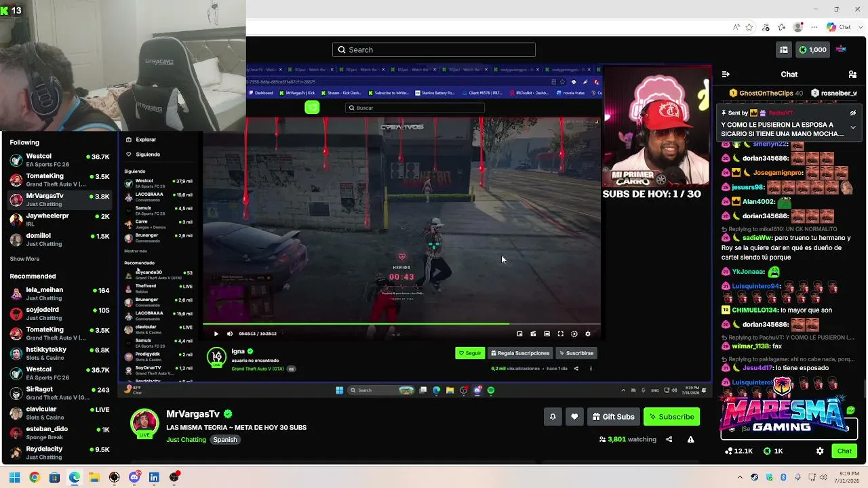This screenshot has height=488, width=868.
Task: Click the Suscribirse button
Action: click(576, 353)
